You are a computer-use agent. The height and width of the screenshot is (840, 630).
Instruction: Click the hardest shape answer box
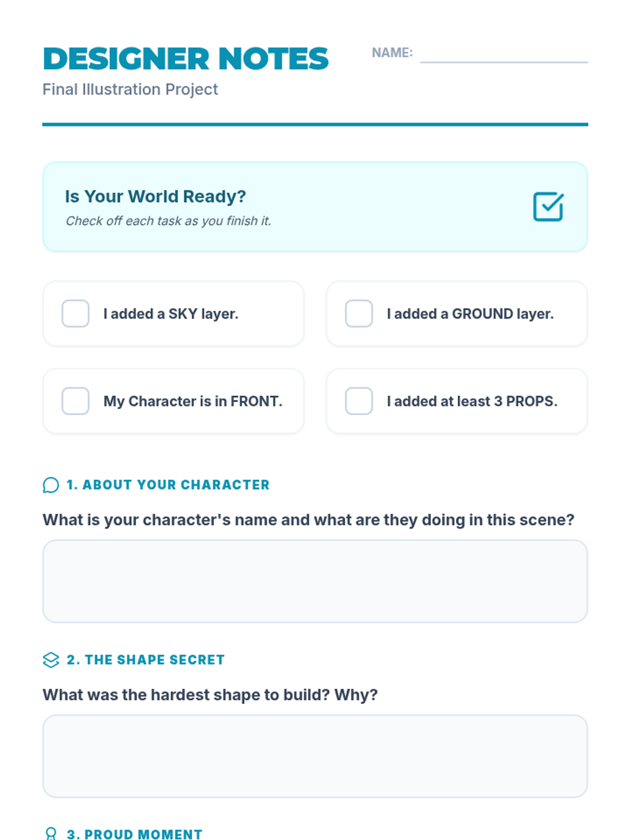tap(315, 756)
